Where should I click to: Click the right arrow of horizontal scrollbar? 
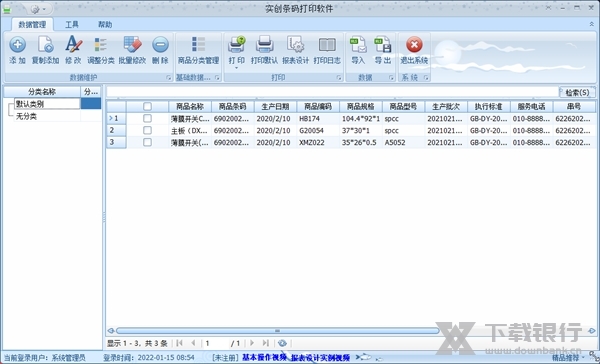coord(592,330)
